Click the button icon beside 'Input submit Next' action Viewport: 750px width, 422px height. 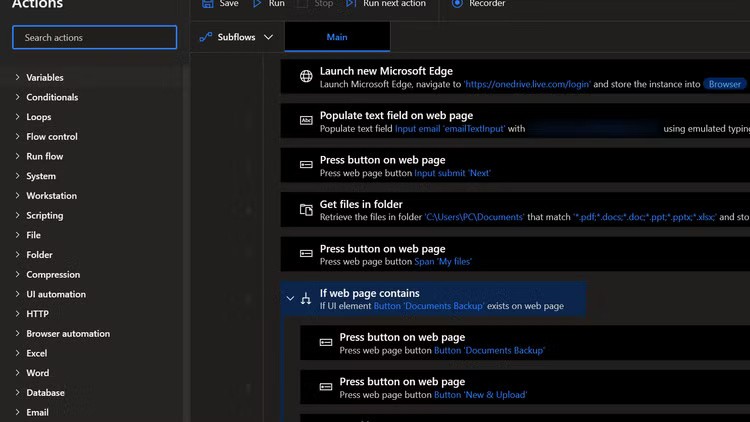pos(306,165)
